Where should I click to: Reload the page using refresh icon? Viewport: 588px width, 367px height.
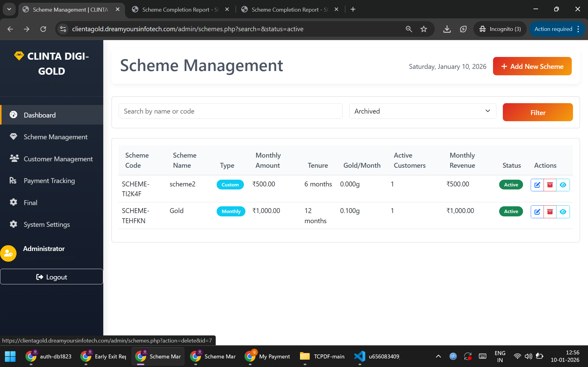(43, 29)
